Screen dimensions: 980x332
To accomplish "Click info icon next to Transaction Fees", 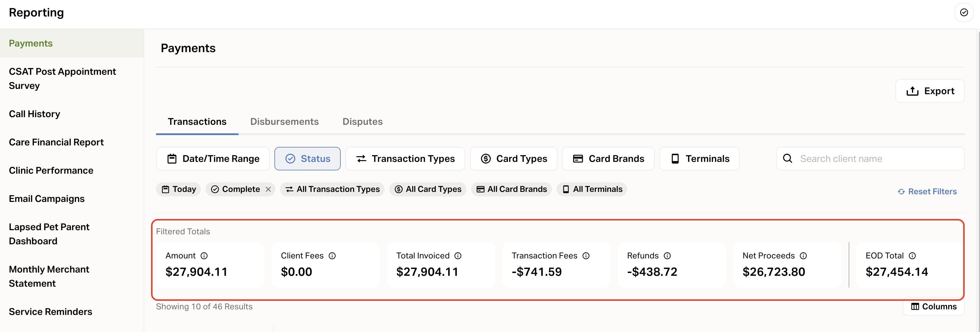I will (x=586, y=255).
